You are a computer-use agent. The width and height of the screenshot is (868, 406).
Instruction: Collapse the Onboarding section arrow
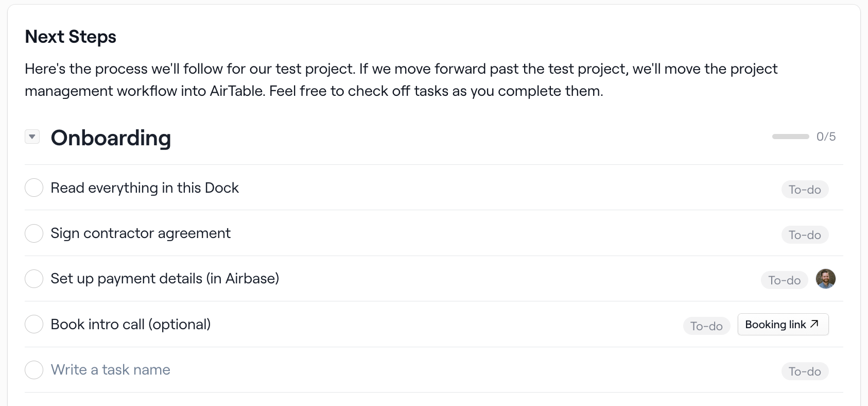(x=32, y=137)
